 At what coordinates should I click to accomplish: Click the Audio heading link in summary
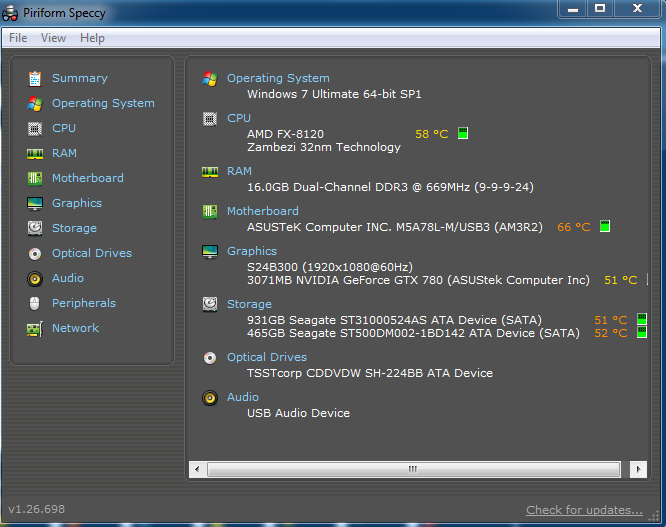[x=243, y=397]
